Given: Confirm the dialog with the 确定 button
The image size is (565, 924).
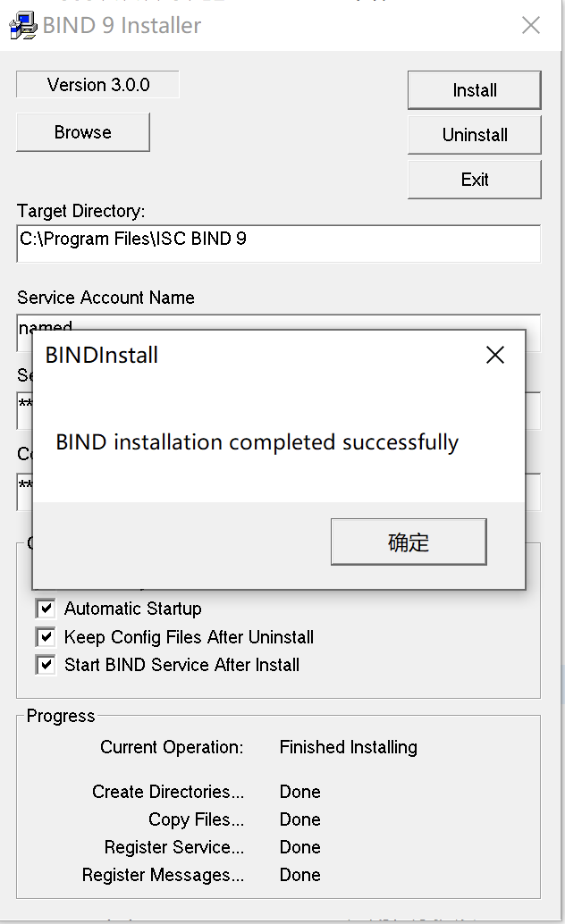Looking at the screenshot, I should [409, 542].
